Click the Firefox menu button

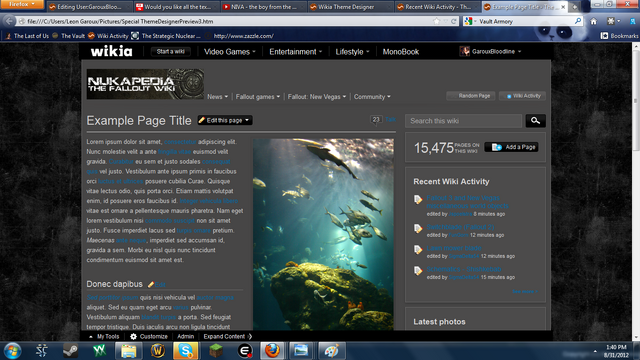pyautogui.click(x=22, y=4)
